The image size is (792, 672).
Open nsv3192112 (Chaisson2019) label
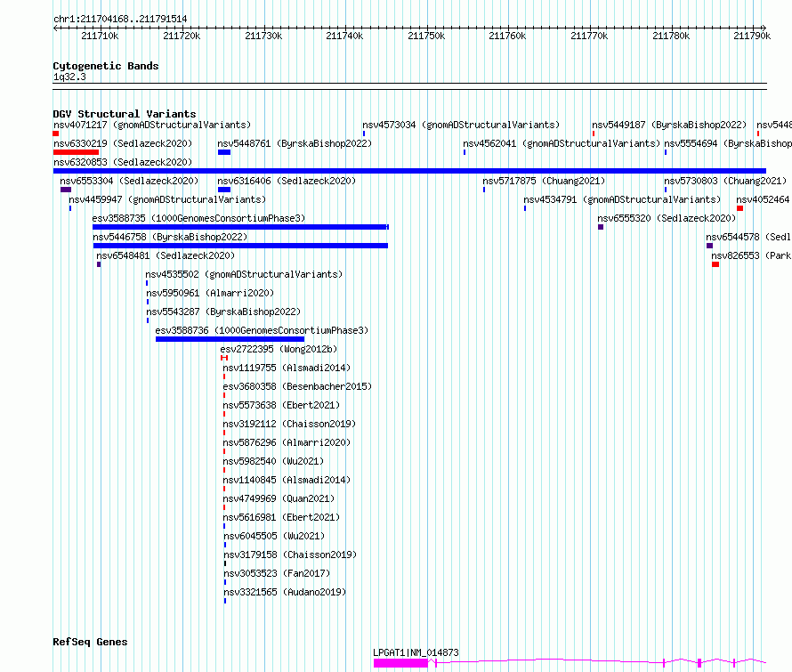click(x=289, y=424)
